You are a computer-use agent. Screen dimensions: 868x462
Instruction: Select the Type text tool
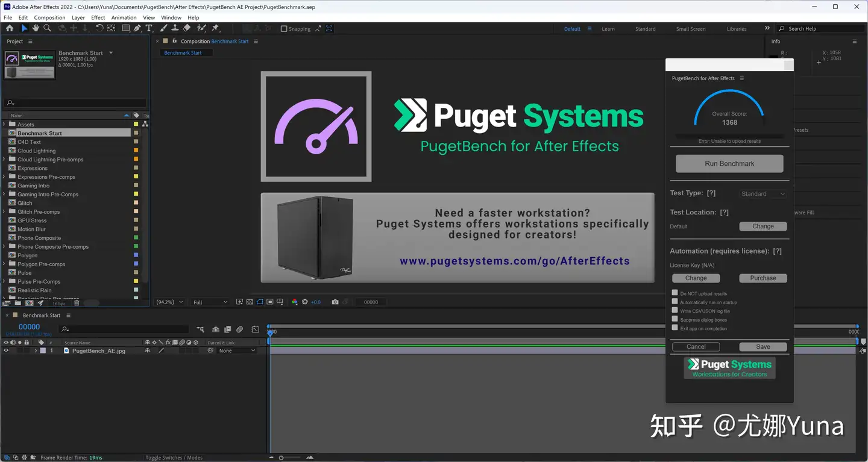click(149, 28)
